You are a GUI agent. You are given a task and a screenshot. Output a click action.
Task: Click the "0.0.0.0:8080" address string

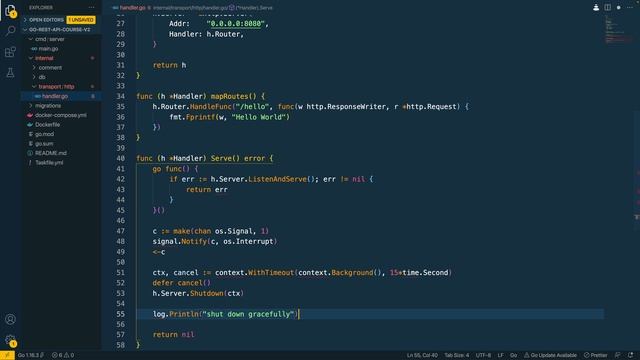click(236, 24)
